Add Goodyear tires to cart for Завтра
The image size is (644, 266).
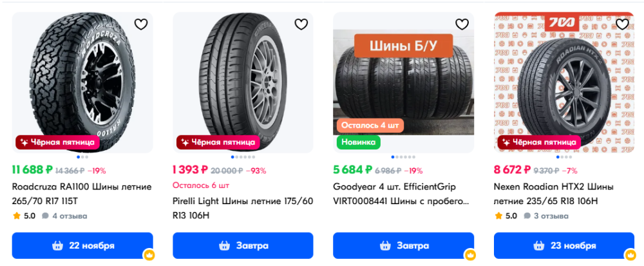click(x=403, y=245)
